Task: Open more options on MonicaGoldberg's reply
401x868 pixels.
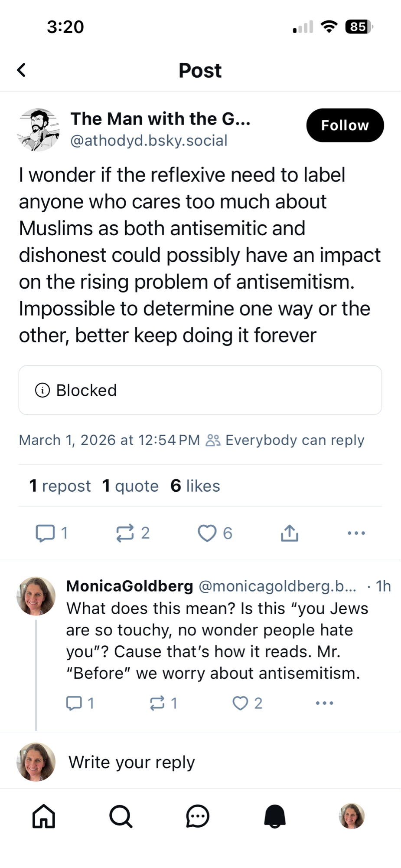Action: click(324, 703)
